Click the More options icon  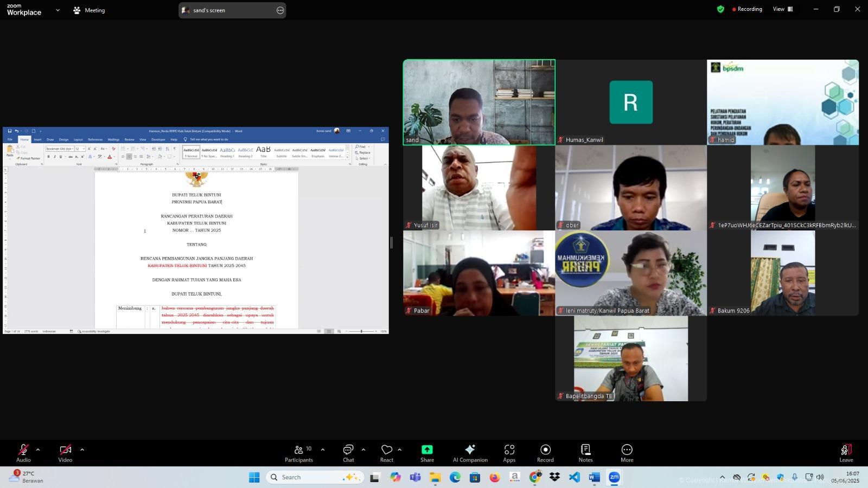(x=627, y=453)
